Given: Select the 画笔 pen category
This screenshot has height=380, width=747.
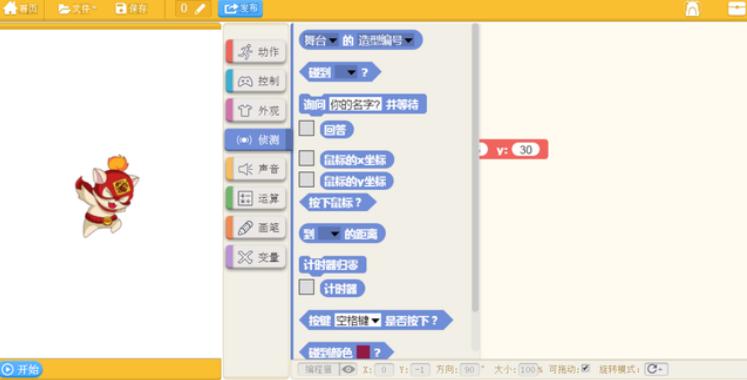Looking at the screenshot, I should pos(256,228).
